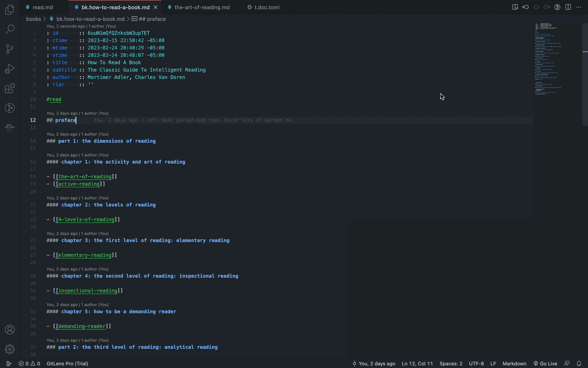
Task: Follow the [[the-art-of-reading]] wiki link
Action: click(x=85, y=176)
